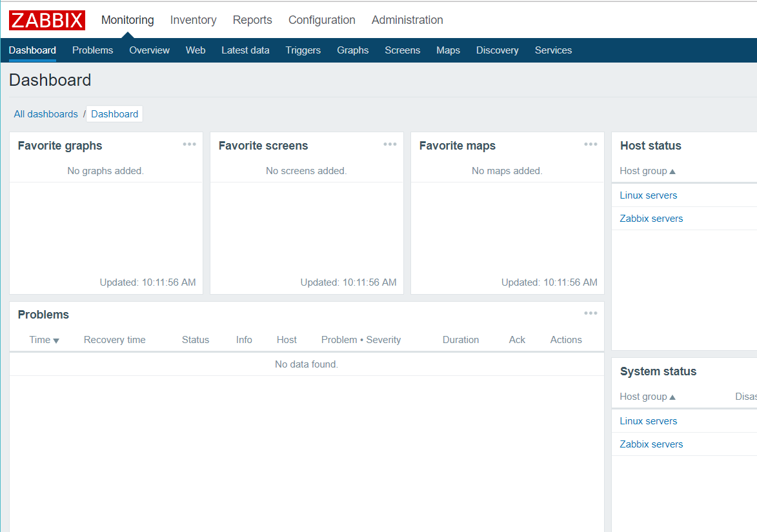This screenshot has width=757, height=532.
Task: Open the Administration menu
Action: coord(407,20)
